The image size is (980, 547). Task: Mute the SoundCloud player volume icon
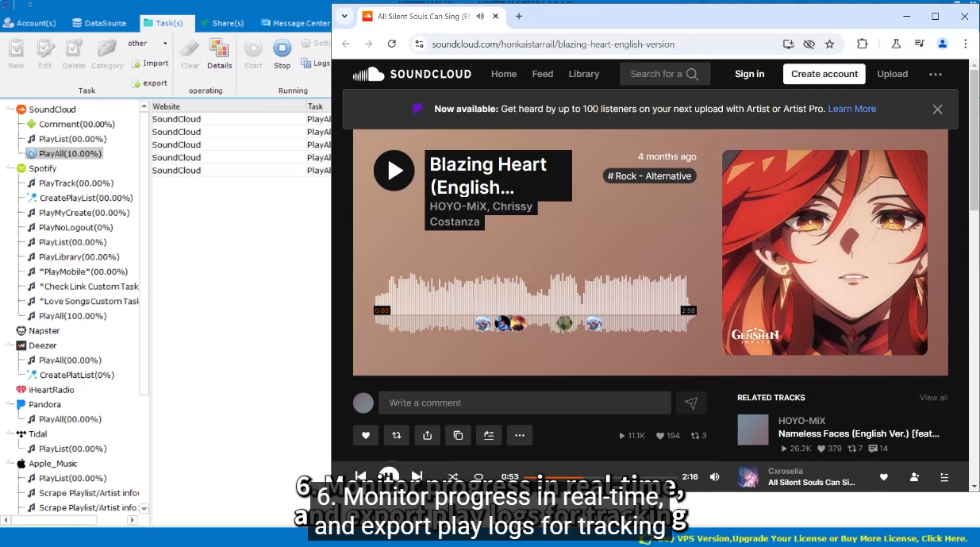tap(715, 477)
